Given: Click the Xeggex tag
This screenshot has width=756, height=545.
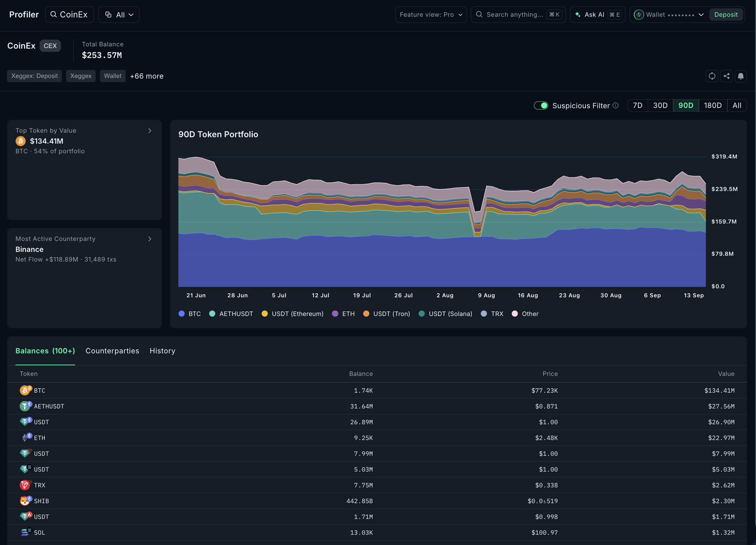Looking at the screenshot, I should click(81, 76).
